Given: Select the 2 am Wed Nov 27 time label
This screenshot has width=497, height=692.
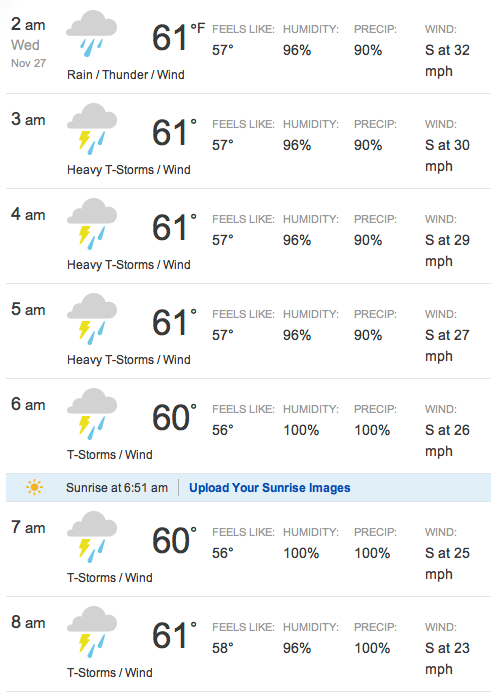Looking at the screenshot, I should (28, 42).
